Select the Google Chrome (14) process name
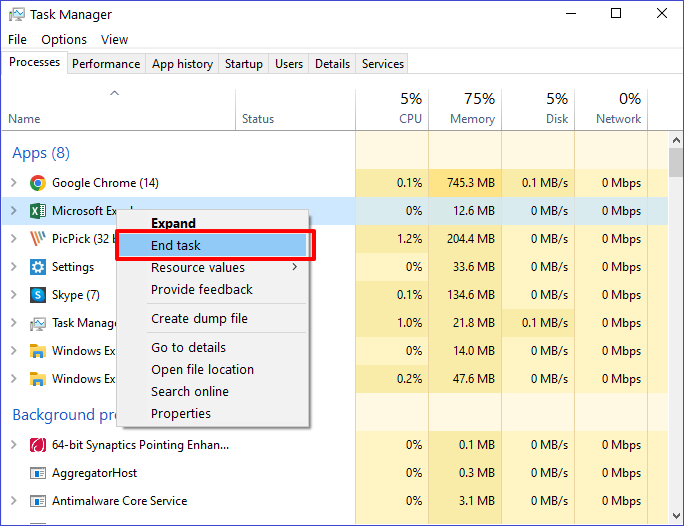This screenshot has width=684, height=526. click(105, 183)
